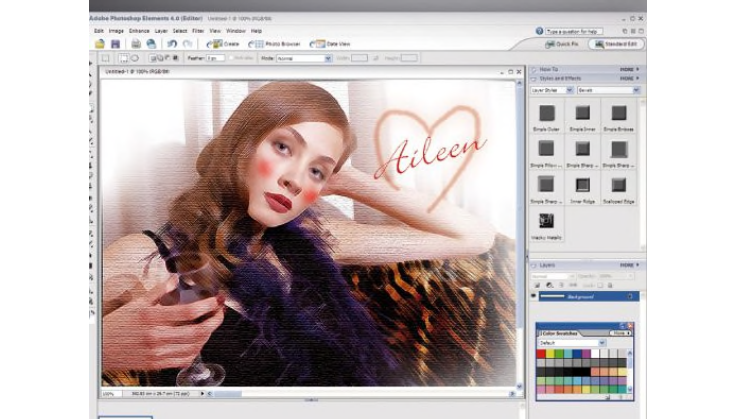Click MORE on the Layers palette

(629, 265)
